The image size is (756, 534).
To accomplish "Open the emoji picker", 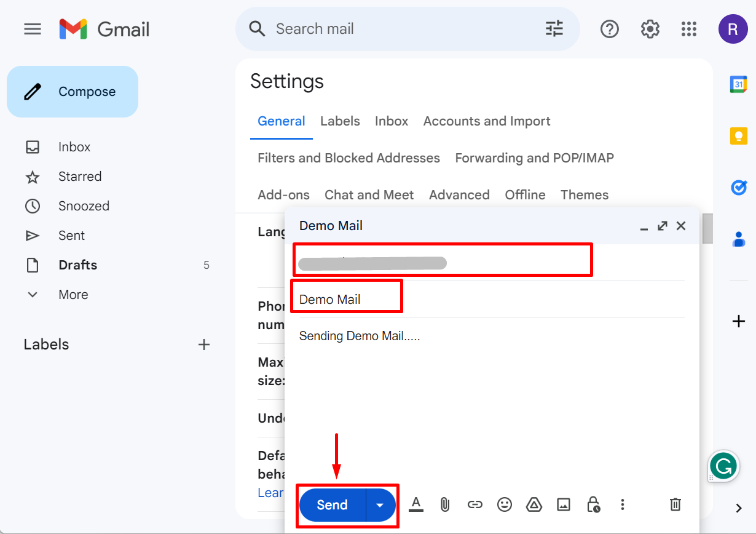I will point(504,505).
